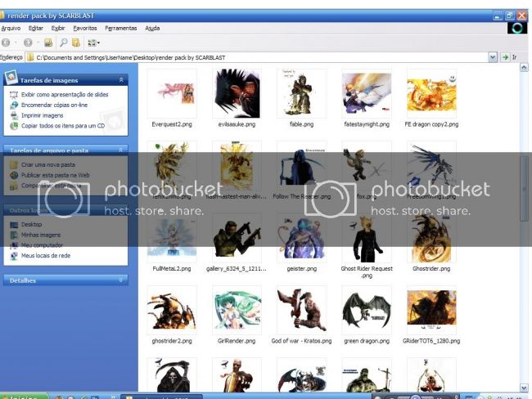Open Minhas imagens location

coord(41,235)
